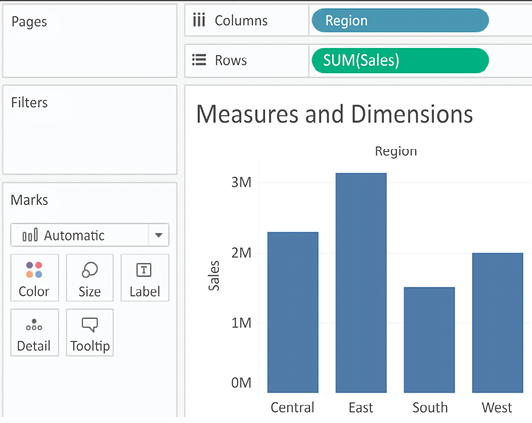Screen dimensions: 532x423
Task: Open the Detail marks card
Action: [x=34, y=332]
